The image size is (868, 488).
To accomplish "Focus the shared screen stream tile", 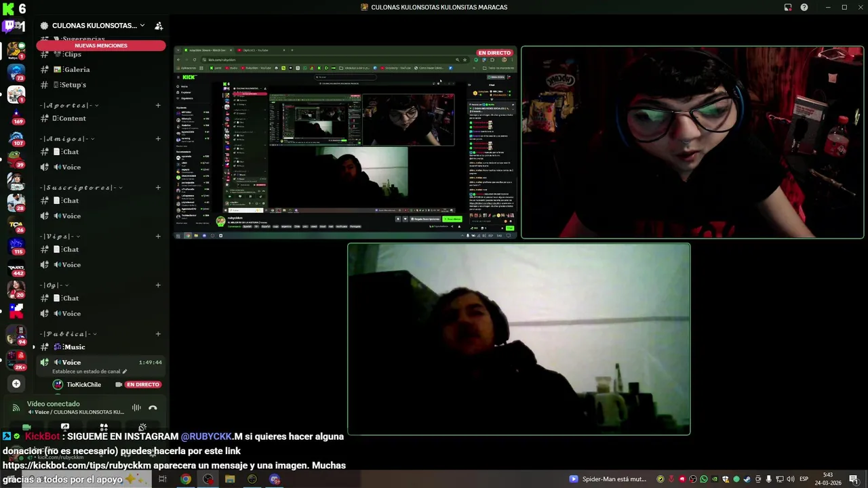I will point(346,142).
